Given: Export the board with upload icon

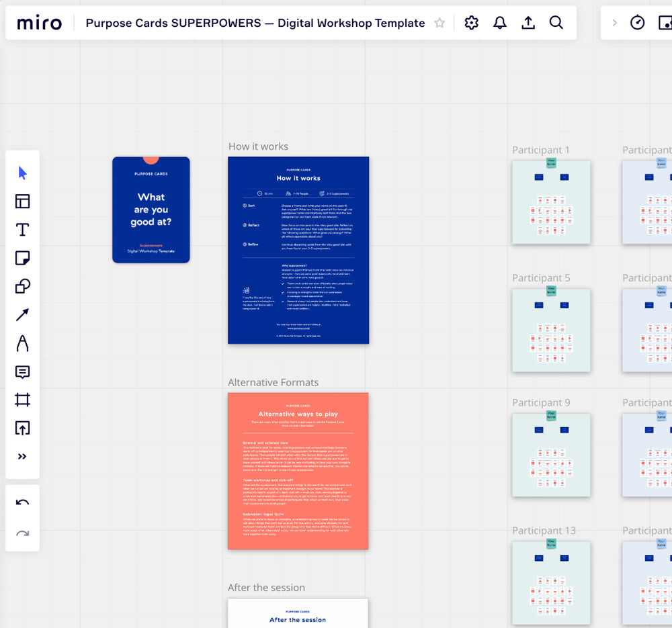Looking at the screenshot, I should [528, 23].
